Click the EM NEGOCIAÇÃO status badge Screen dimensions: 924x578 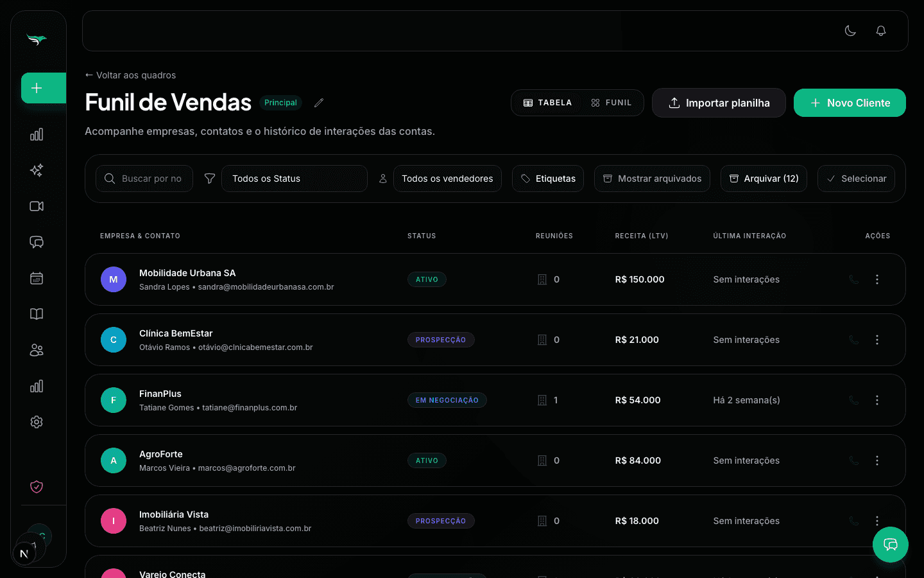point(447,400)
